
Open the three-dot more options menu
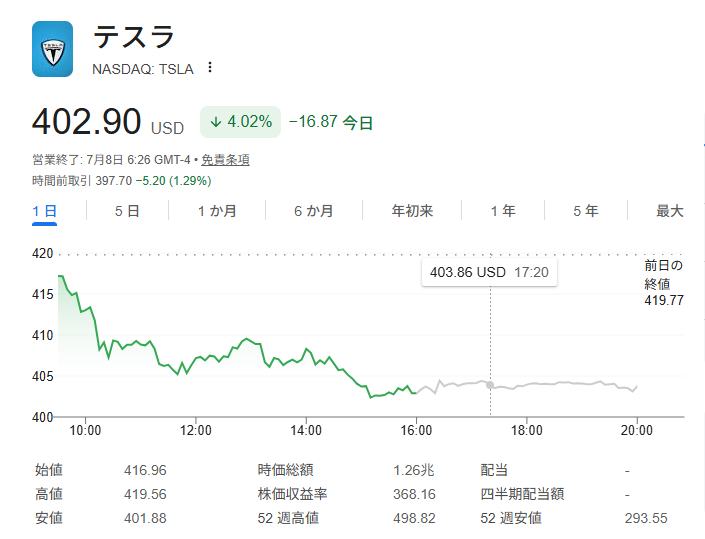[210, 68]
